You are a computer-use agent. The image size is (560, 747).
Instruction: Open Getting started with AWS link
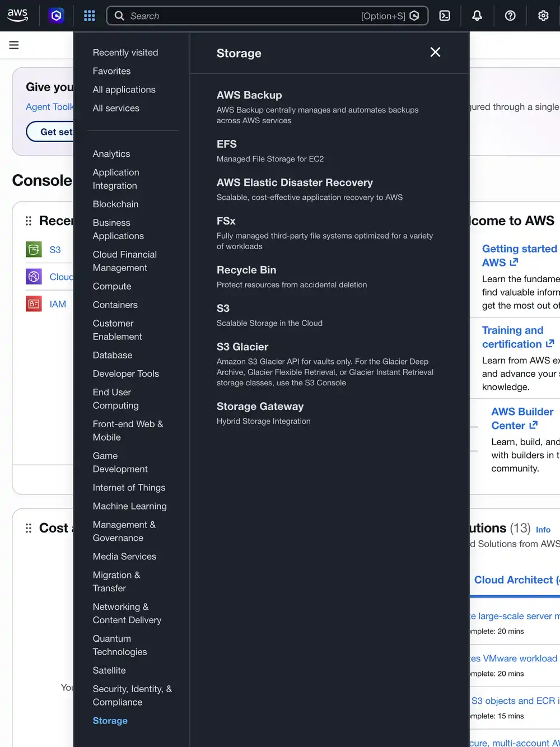tap(521, 256)
